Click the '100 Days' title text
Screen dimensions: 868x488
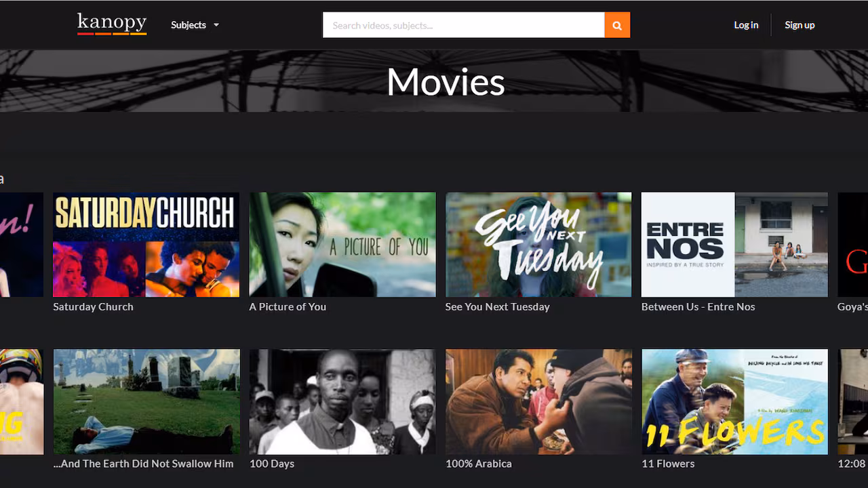[x=272, y=464]
